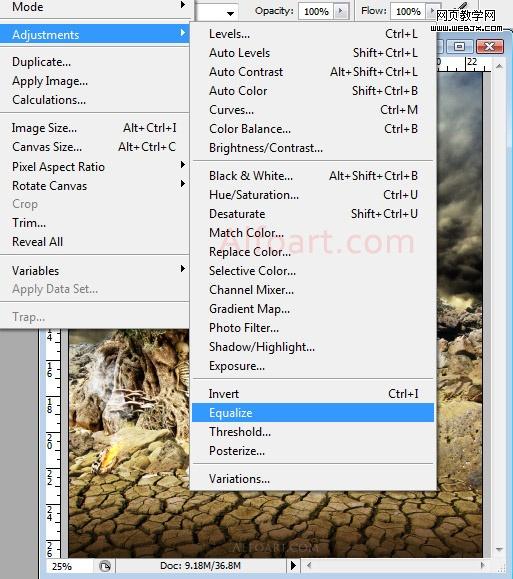The height and width of the screenshot is (579, 513).
Task: Expand the brush mode dropdown arrow
Action: [x=230, y=13]
